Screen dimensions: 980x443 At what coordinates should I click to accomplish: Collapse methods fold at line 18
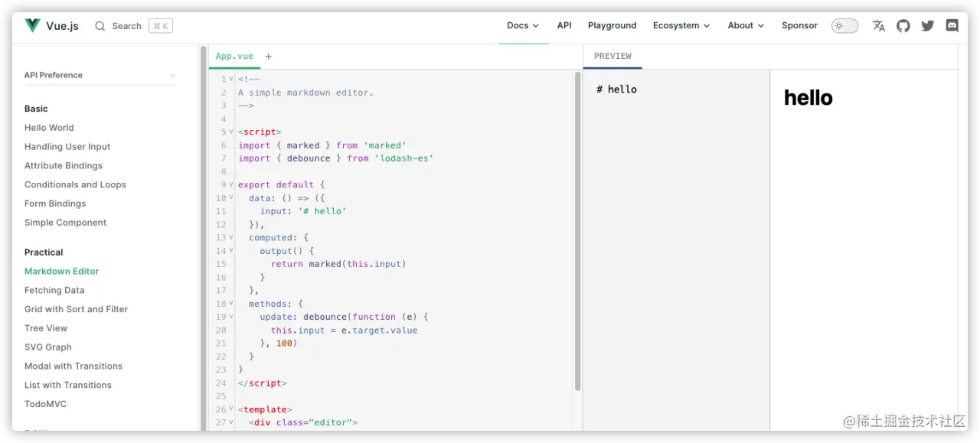click(231, 303)
